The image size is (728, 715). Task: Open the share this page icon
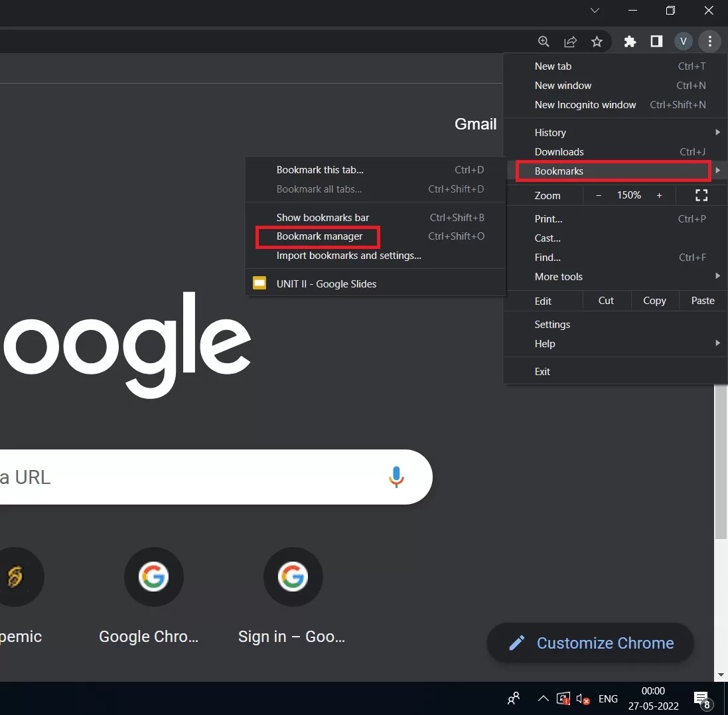click(x=571, y=41)
